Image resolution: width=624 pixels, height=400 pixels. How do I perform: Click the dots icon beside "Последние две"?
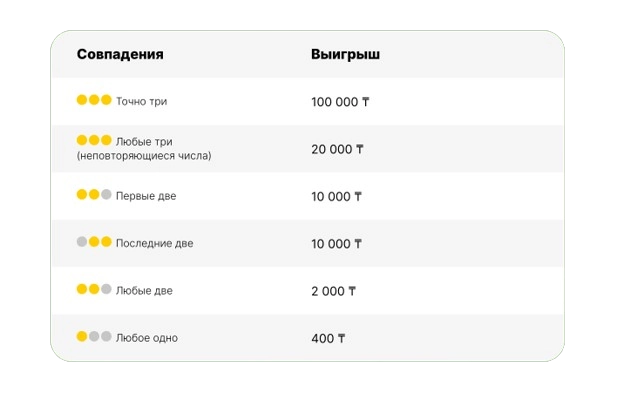[93, 242]
